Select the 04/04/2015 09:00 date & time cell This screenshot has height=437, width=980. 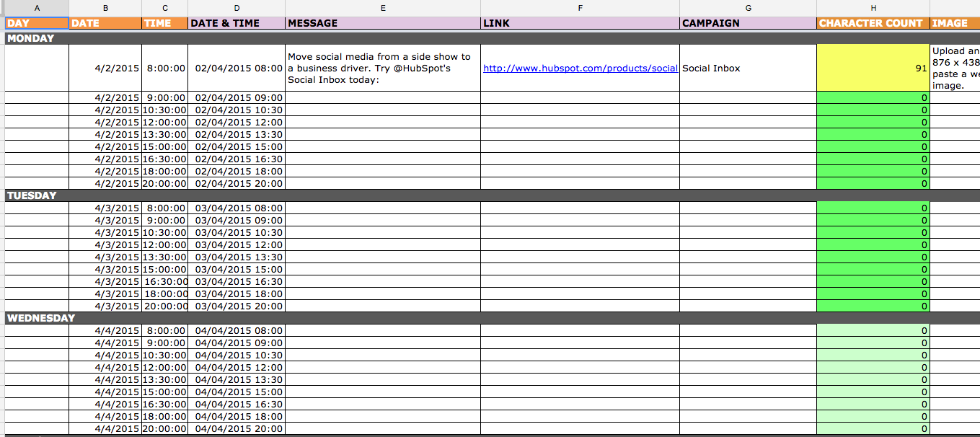237,343
